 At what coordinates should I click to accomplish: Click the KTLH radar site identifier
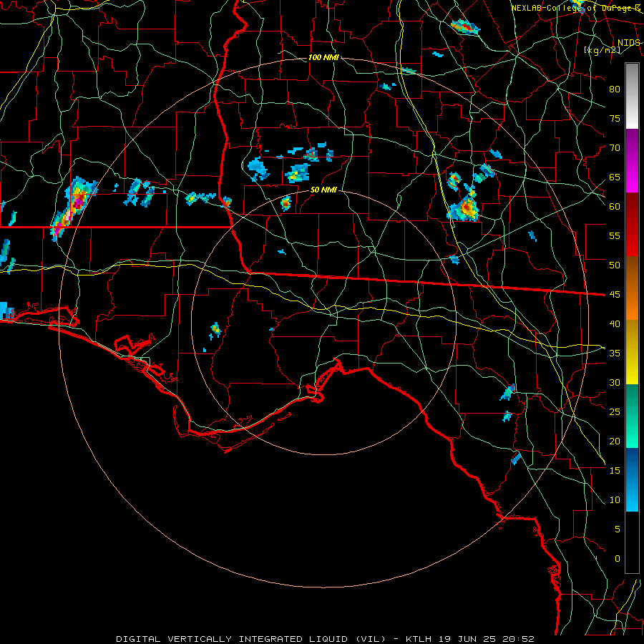[x=420, y=639]
